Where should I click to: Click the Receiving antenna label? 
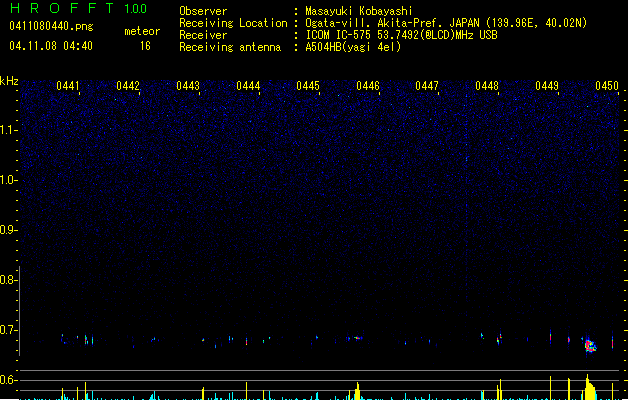coord(230,47)
